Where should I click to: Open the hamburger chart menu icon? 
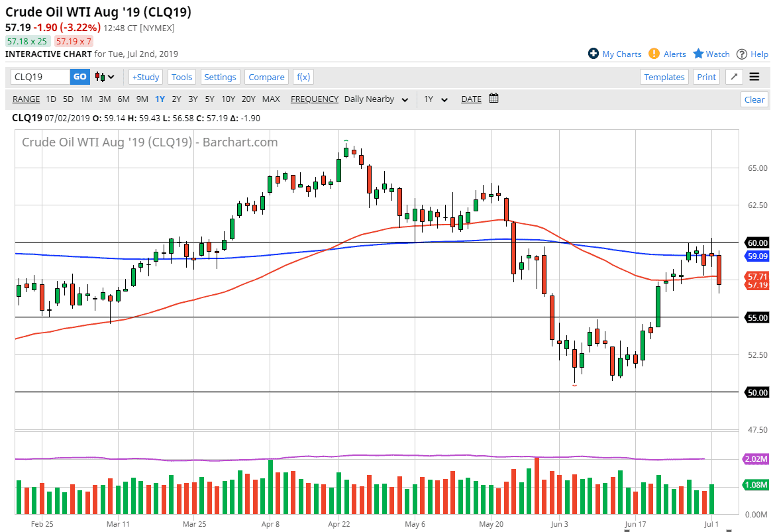[x=754, y=77]
